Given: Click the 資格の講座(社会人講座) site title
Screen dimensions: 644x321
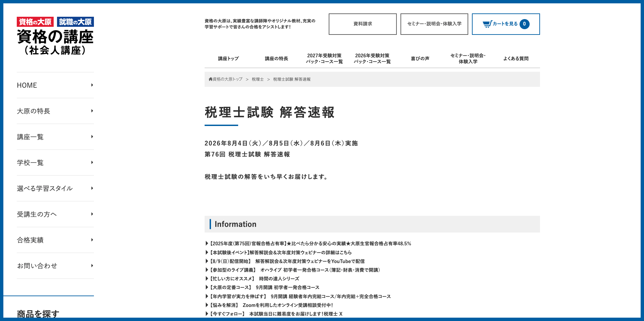Looking at the screenshot, I should click(55, 42).
